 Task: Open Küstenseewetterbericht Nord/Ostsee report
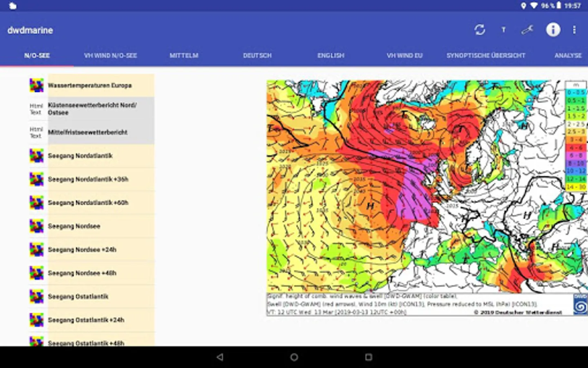click(101, 109)
